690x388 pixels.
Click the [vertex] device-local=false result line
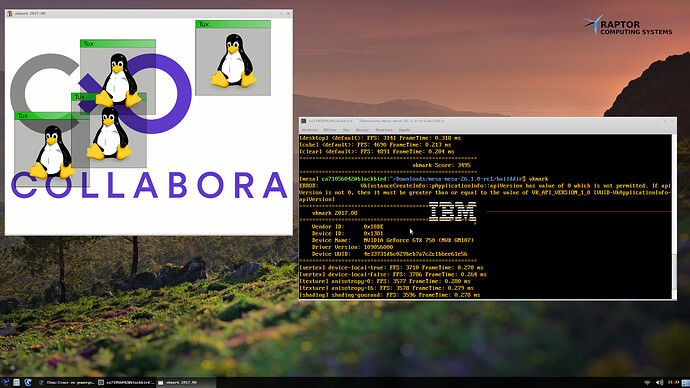(393, 275)
